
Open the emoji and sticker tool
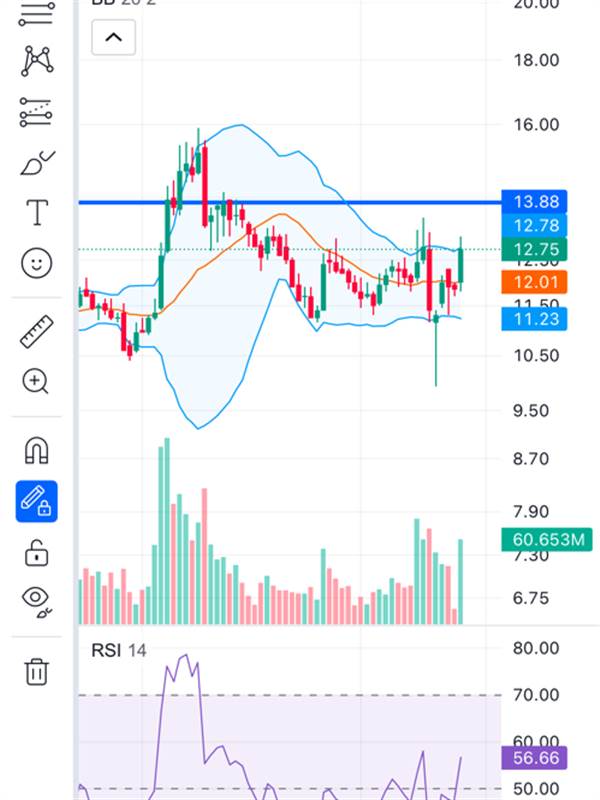click(x=37, y=263)
